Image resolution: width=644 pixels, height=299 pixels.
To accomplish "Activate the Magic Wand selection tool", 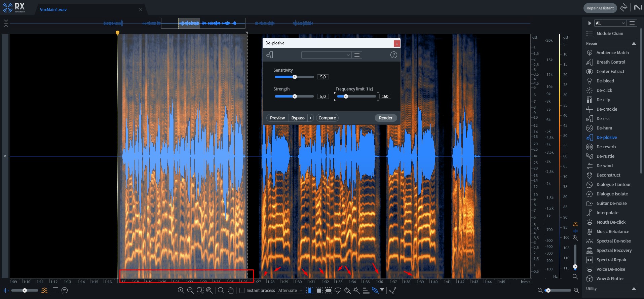I will click(x=356, y=290).
